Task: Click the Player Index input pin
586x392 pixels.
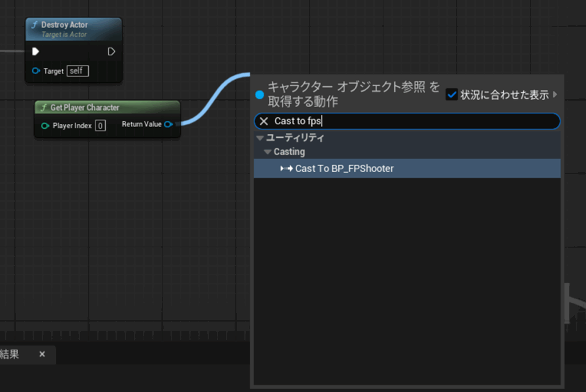Action: point(45,125)
